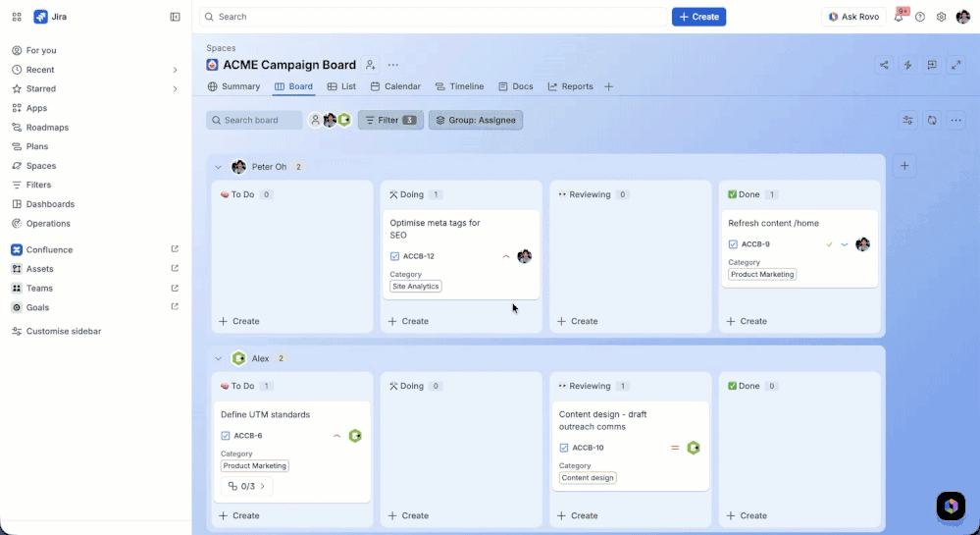Screen dimensions: 980x535
Task: Switch to the Timeline tab
Action: click(x=459, y=86)
